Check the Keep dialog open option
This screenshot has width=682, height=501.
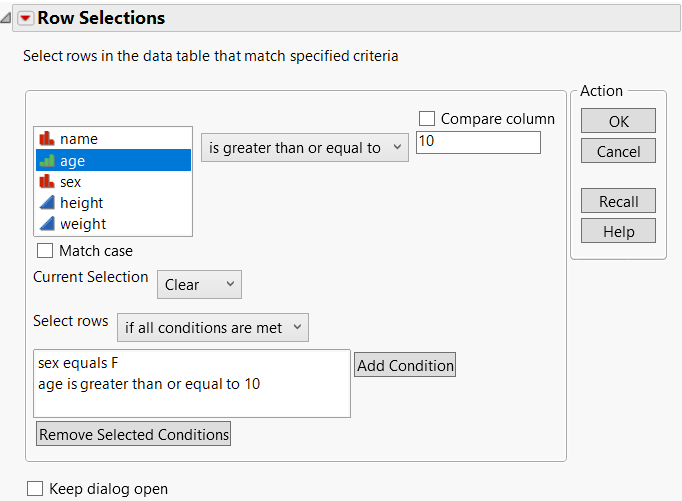coord(35,489)
